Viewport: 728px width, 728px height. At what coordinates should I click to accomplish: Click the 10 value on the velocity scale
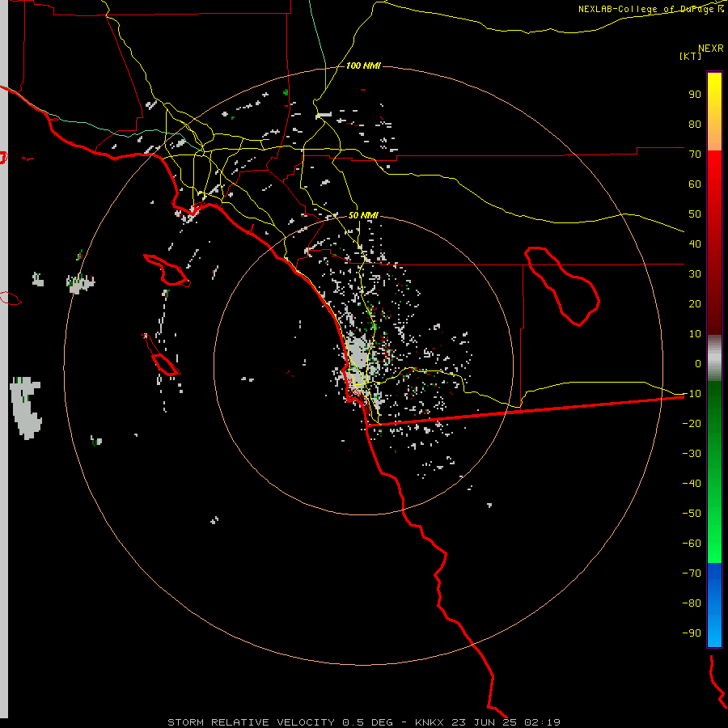coord(695,334)
